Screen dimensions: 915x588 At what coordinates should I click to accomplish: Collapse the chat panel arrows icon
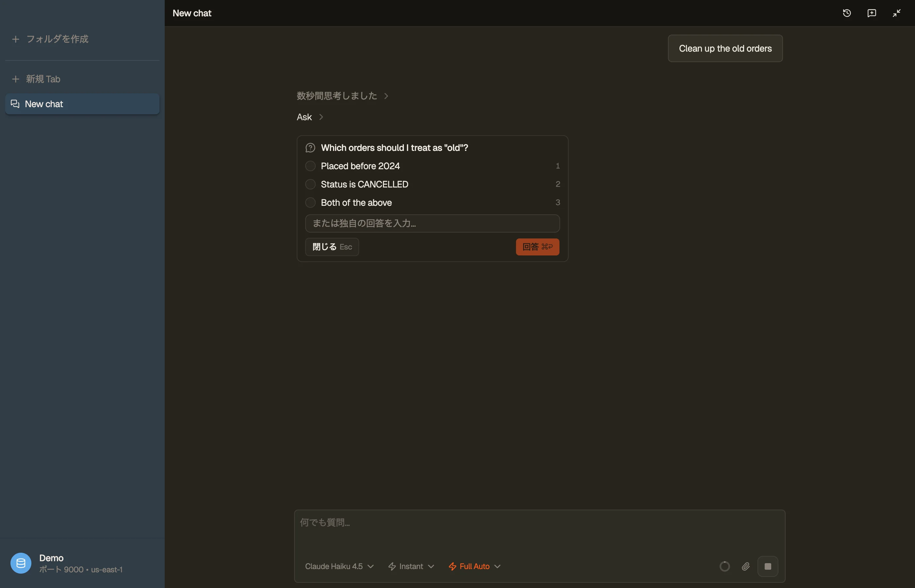(896, 13)
